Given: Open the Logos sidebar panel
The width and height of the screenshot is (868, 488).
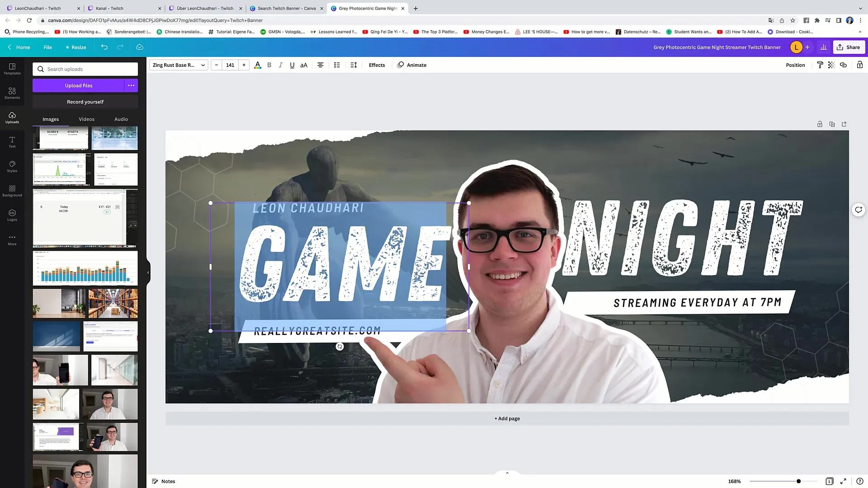Looking at the screenshot, I should [12, 215].
